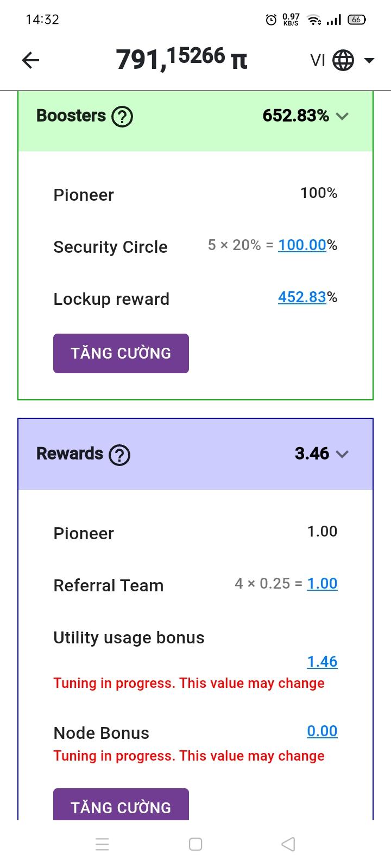The image size is (391, 868).
Task: Open the Node Bonus 0.00 link
Action: click(x=322, y=731)
